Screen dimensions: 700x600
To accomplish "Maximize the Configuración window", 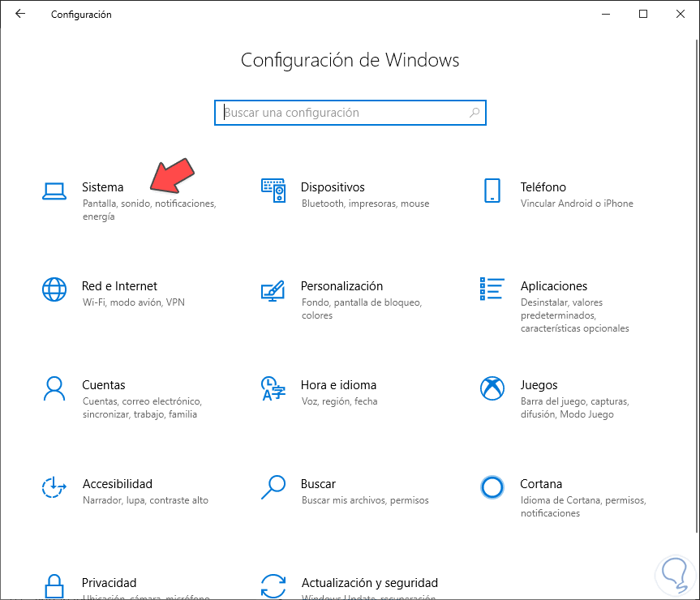I will click(643, 14).
